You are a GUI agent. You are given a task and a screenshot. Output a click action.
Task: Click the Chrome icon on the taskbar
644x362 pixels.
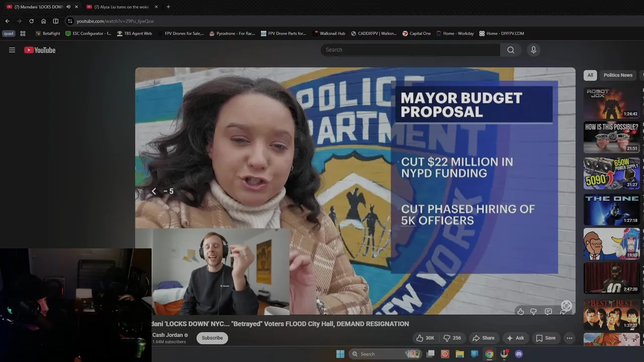tap(489, 354)
